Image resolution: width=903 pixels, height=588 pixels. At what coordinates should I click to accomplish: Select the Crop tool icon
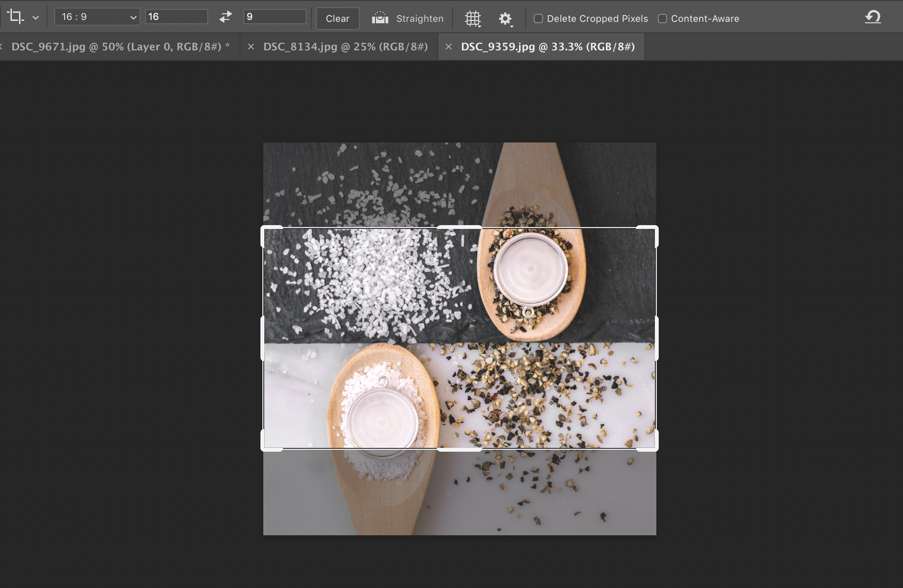pos(15,17)
